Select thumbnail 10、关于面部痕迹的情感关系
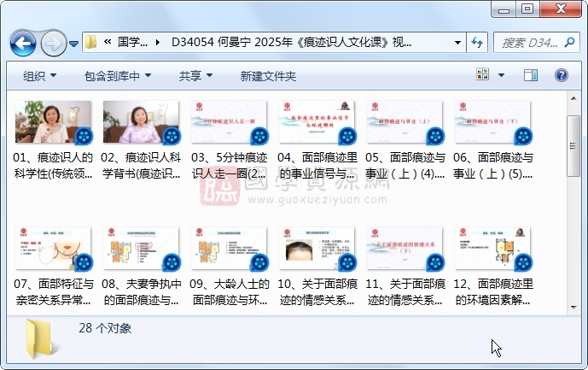 click(317, 249)
